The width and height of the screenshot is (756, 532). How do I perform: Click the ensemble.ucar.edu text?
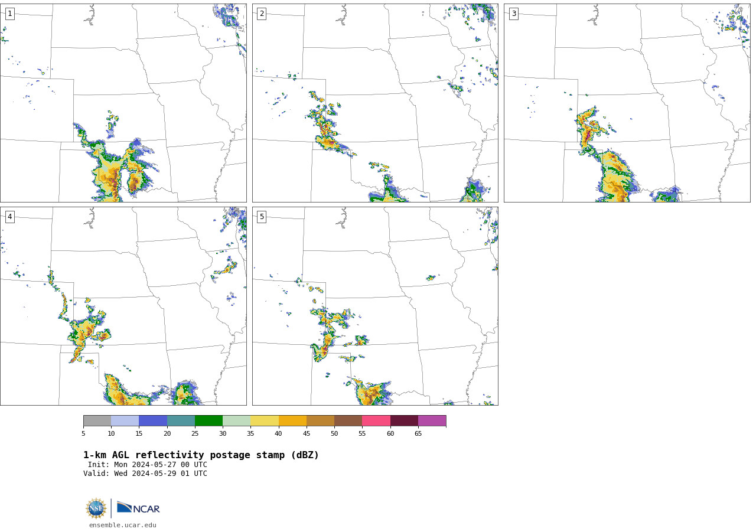(123, 525)
